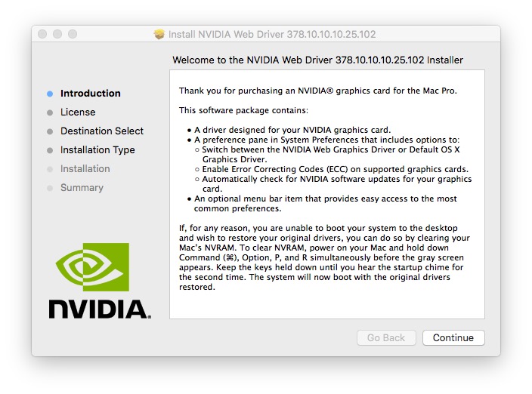Select the Installation Type step
Image resolution: width=532 pixels, height=394 pixels.
pos(97,149)
